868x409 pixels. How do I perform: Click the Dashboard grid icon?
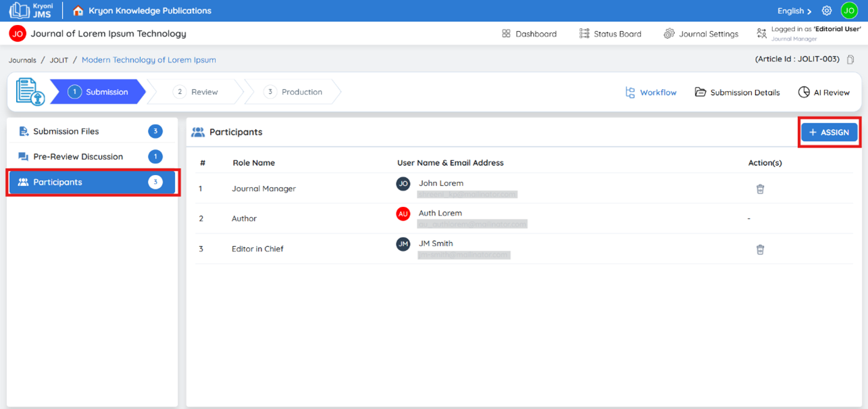click(506, 34)
